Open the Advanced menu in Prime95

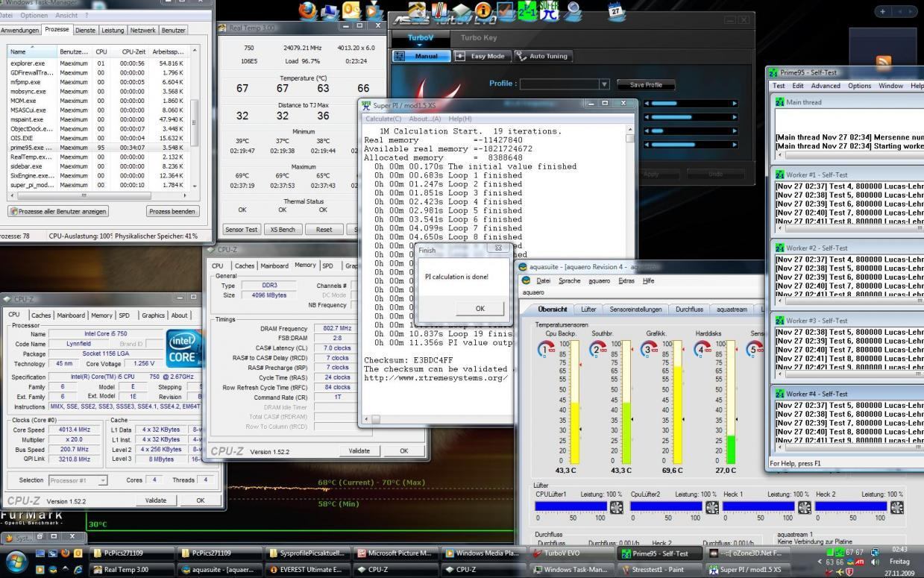pyautogui.click(x=825, y=86)
